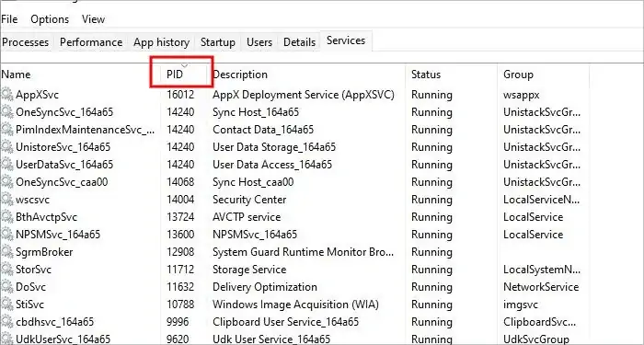Click the SgrmBroker service gear icon
Viewport: 644px width, 345px height.
tap(7, 252)
